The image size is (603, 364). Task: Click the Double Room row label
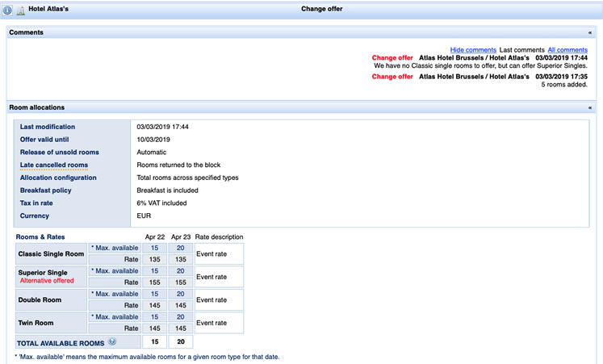coord(40,299)
